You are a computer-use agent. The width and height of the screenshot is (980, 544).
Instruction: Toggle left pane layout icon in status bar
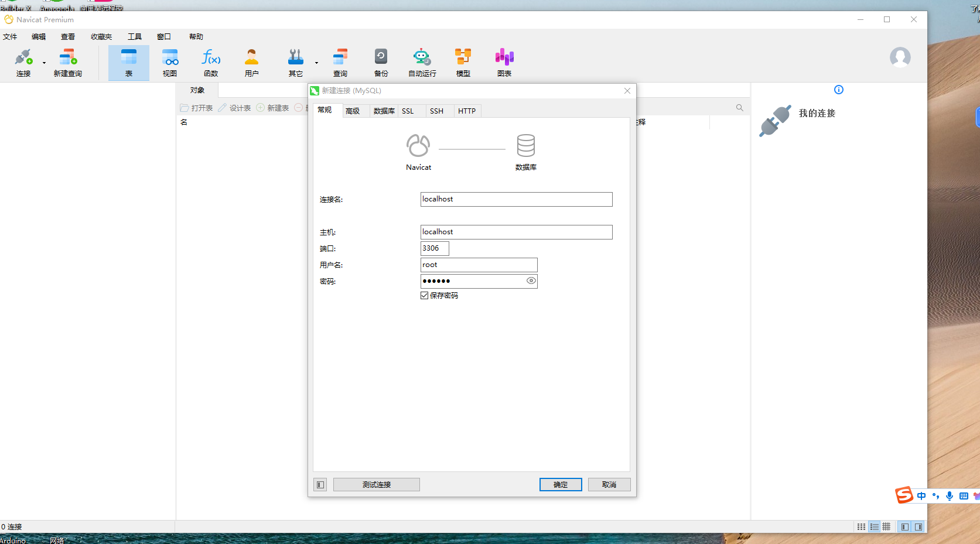(x=905, y=527)
